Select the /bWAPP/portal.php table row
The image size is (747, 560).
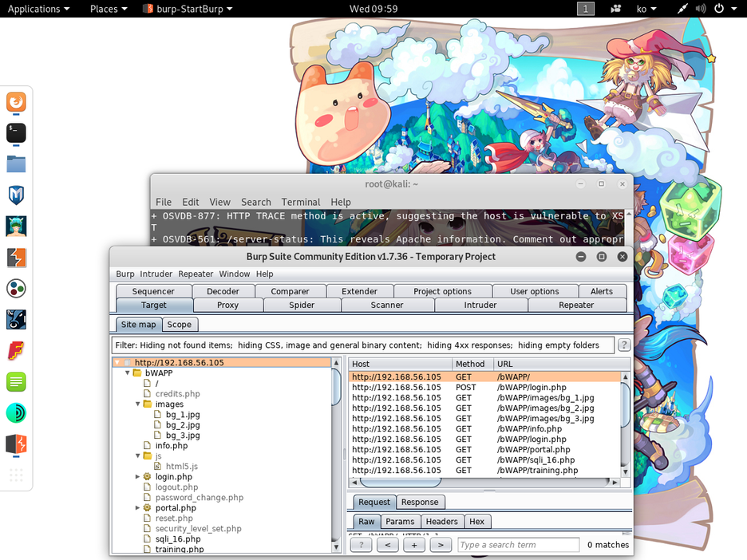(485, 450)
